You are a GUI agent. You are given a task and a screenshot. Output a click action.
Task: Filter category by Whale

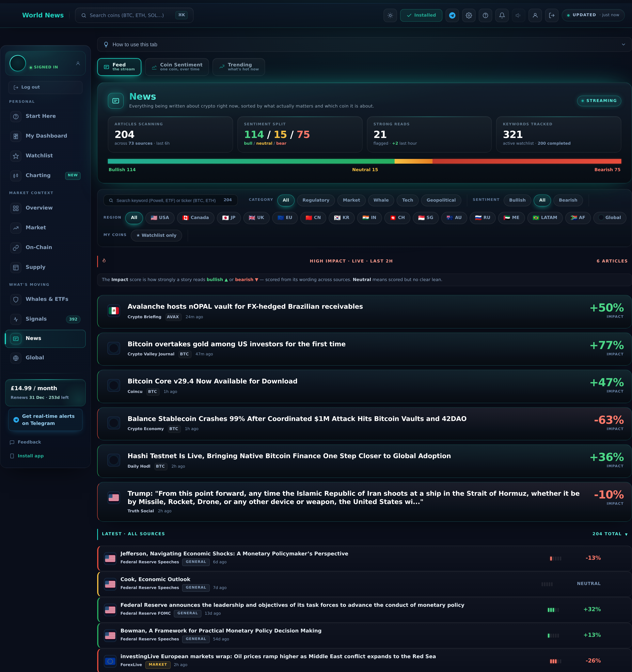(381, 200)
